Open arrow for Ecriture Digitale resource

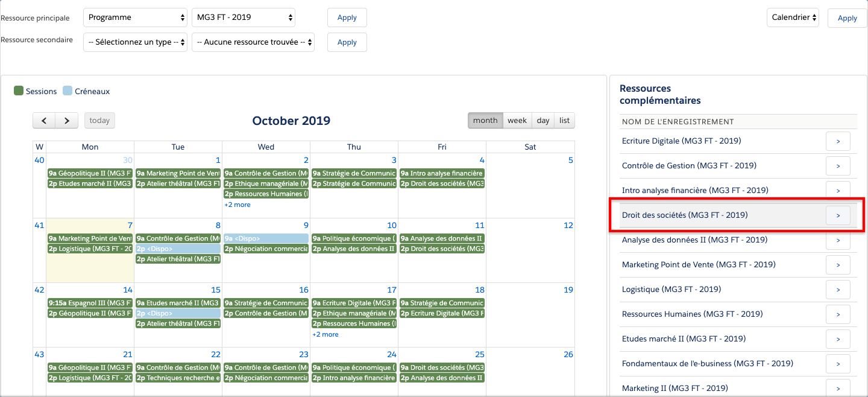[838, 141]
